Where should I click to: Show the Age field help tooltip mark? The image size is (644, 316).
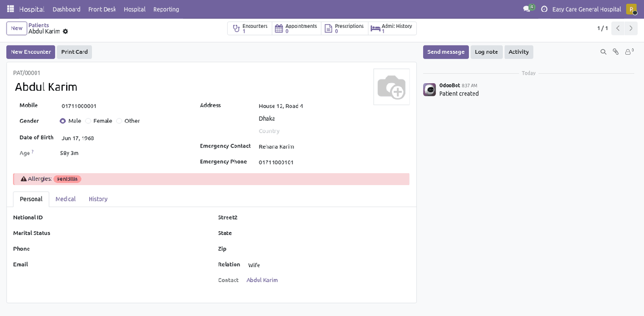32,152
